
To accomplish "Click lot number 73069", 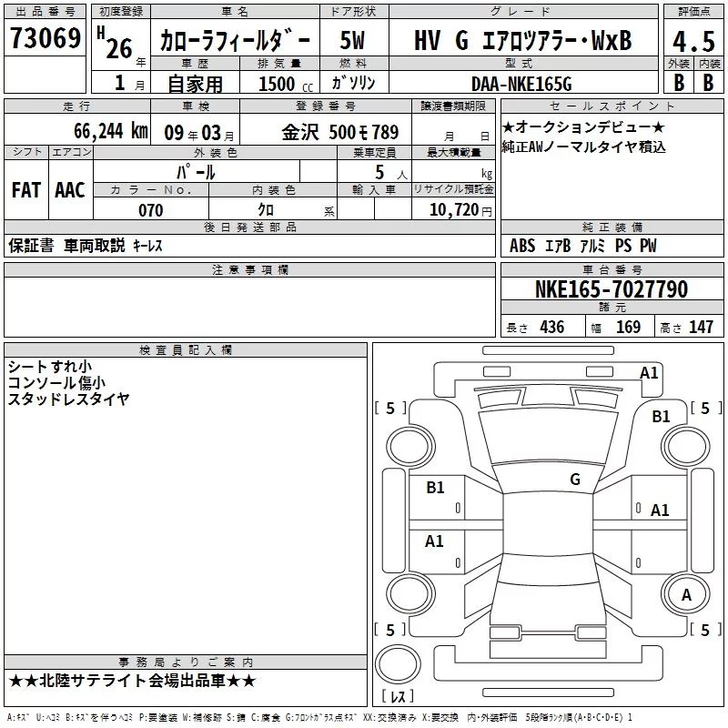I will pyautogui.click(x=45, y=38).
